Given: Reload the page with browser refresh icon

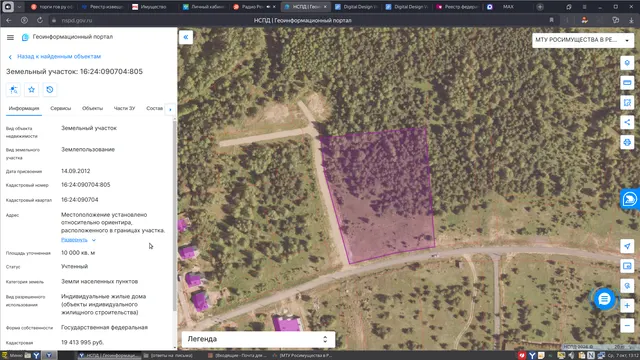Looking at the screenshot, I should (40, 20).
